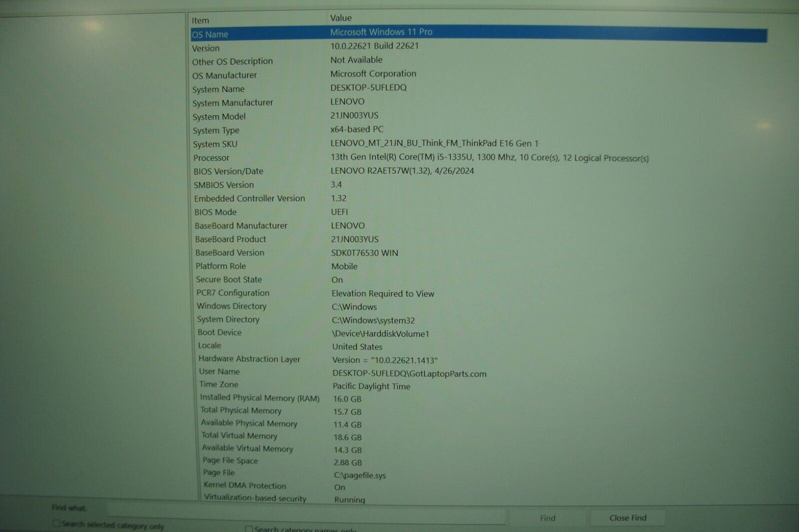Select the Boot Device row

pos(478,333)
